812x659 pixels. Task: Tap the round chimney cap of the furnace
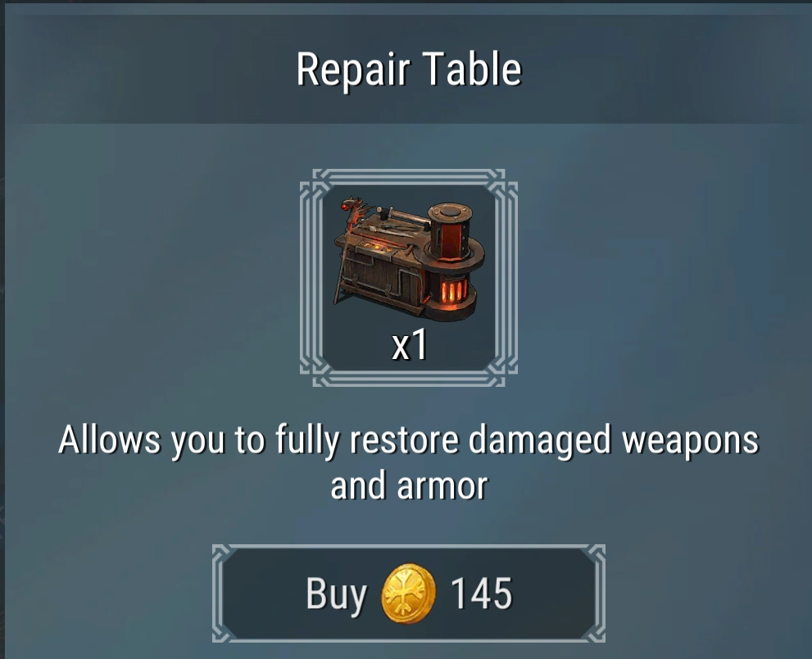(x=450, y=211)
